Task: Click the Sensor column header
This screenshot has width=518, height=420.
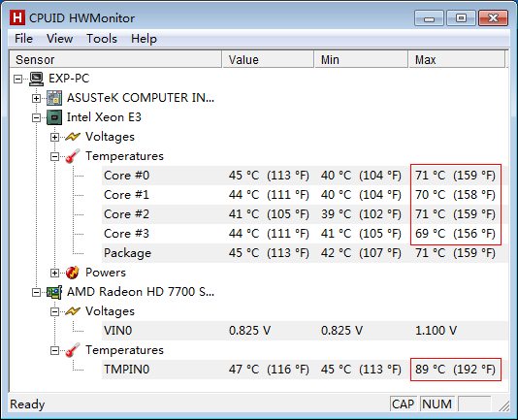Action: [x=115, y=59]
